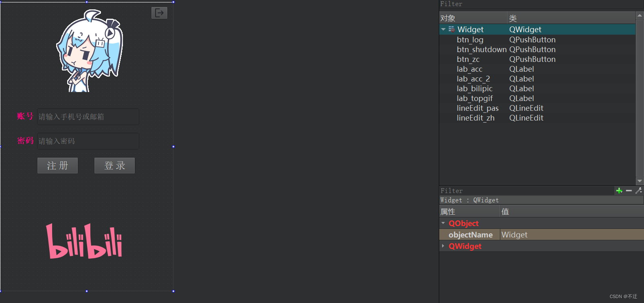The width and height of the screenshot is (644, 303).
Task: Select lineEdit_pas in the object tree
Action: [478, 108]
